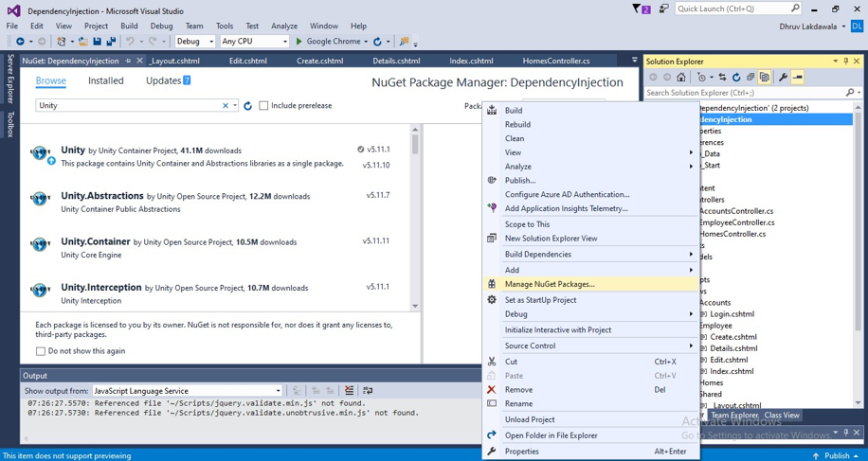The height and width of the screenshot is (461, 868).
Task: Select EmployeeController.cs in Solution Explorer
Action: coord(736,222)
